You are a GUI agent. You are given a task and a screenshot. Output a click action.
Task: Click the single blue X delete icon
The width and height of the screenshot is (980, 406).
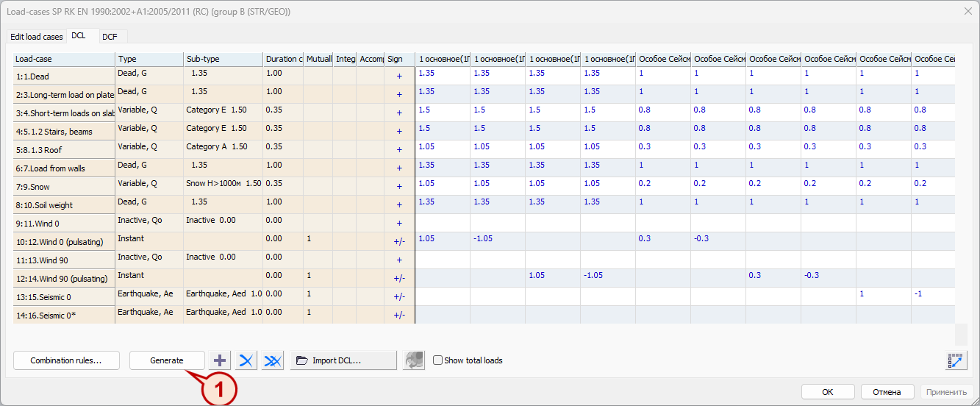pos(246,360)
